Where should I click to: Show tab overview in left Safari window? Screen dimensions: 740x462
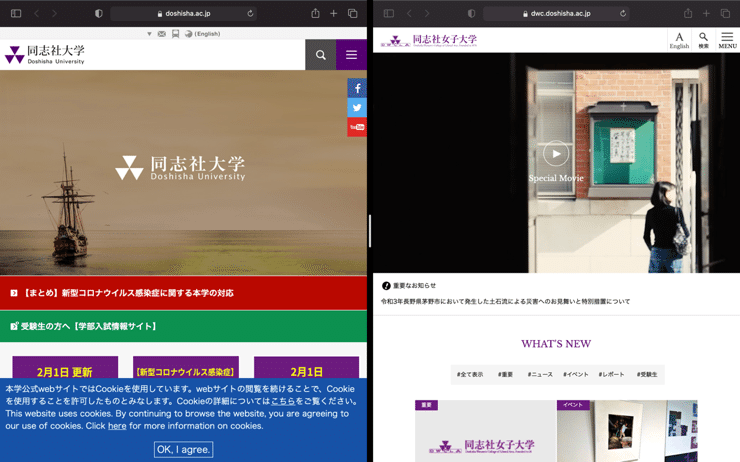(x=353, y=13)
